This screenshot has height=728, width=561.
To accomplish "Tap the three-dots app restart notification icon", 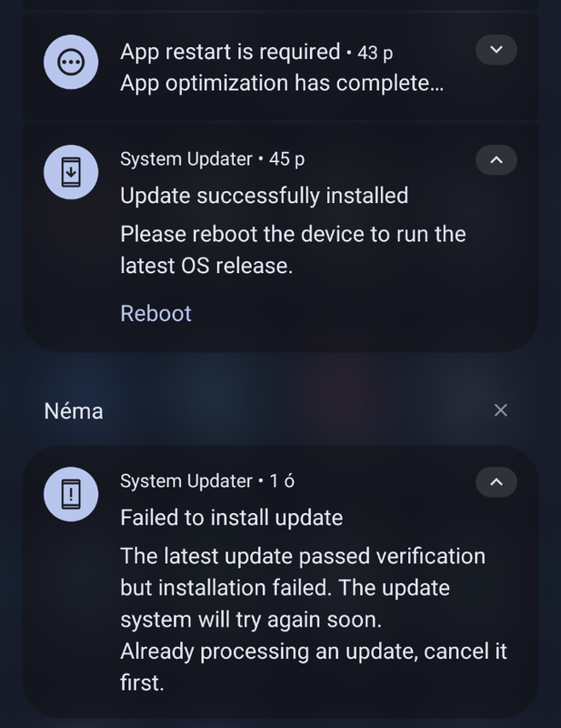I will 71,62.
